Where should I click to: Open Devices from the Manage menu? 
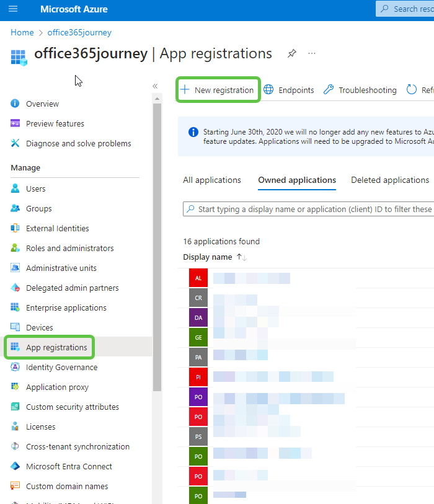coord(39,327)
